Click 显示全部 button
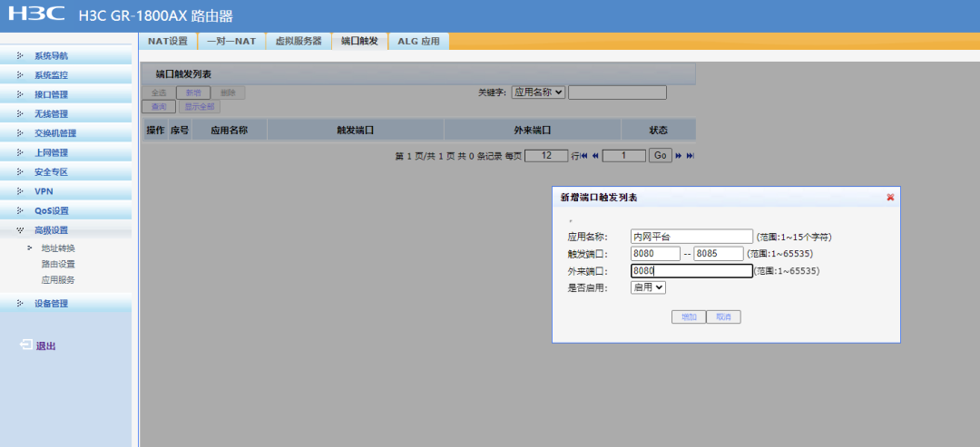Viewport: 980px width, 447px height. tap(200, 107)
